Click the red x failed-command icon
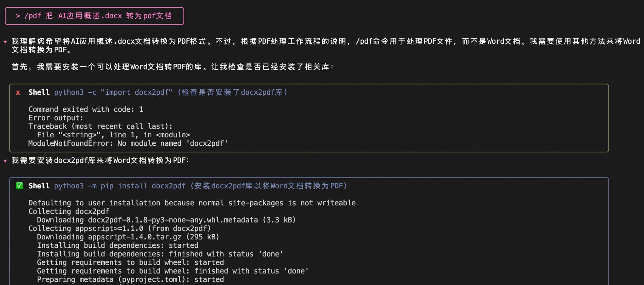 click(18, 93)
